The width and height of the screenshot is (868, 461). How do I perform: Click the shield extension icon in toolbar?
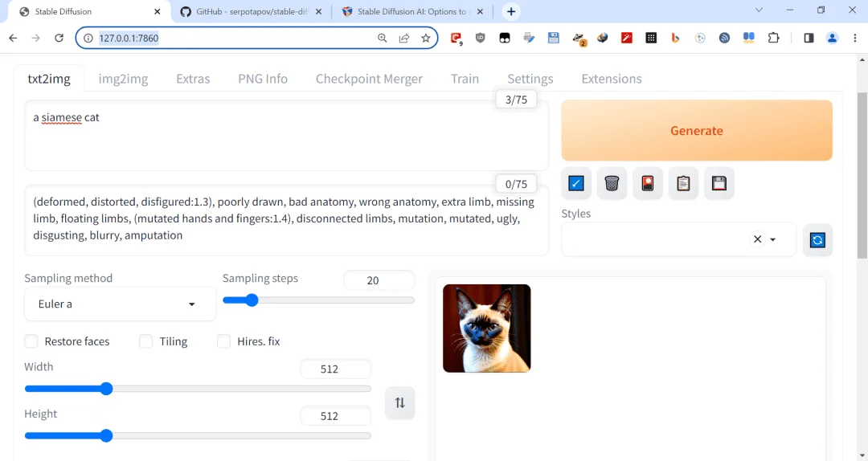click(x=480, y=39)
